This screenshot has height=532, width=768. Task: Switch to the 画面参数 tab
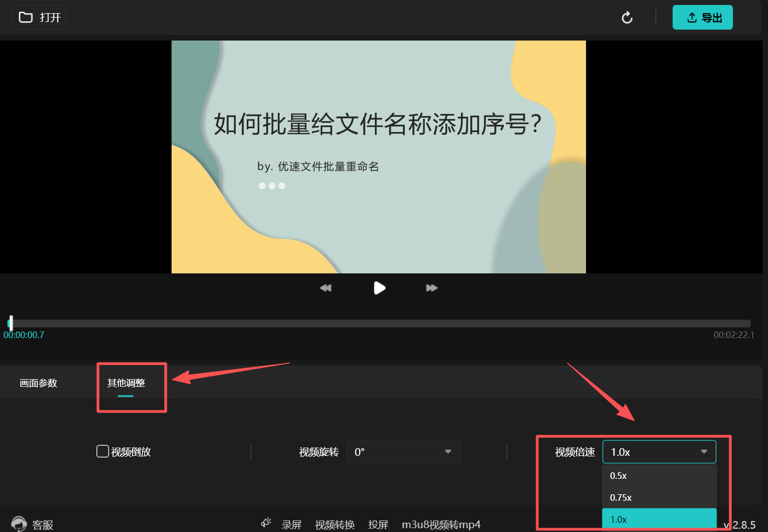pos(38,382)
